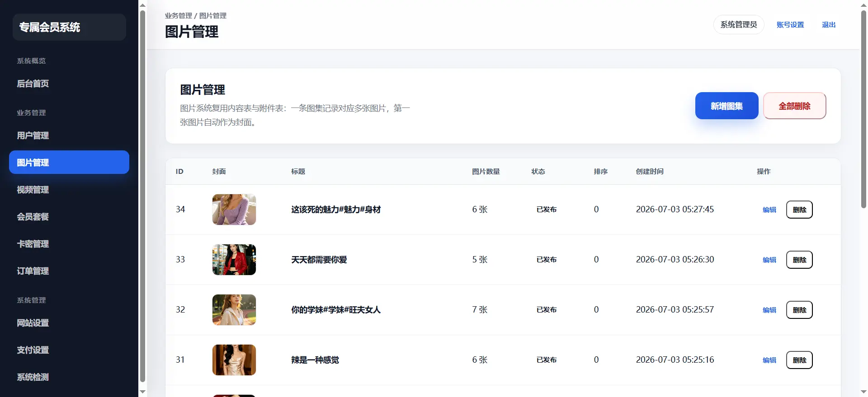
Task: Open cover thumbnail of ID 32
Action: pyautogui.click(x=234, y=310)
